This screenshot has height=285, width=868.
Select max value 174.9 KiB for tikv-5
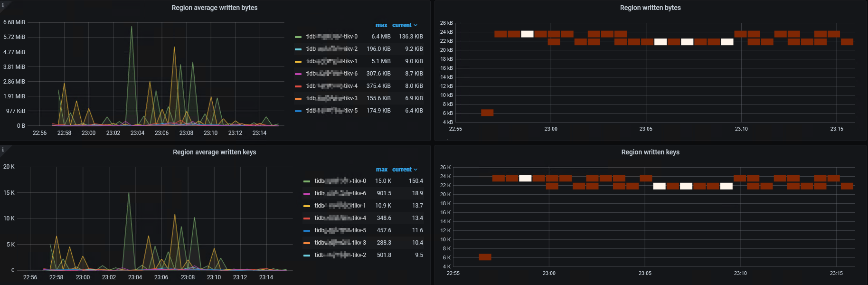click(378, 111)
